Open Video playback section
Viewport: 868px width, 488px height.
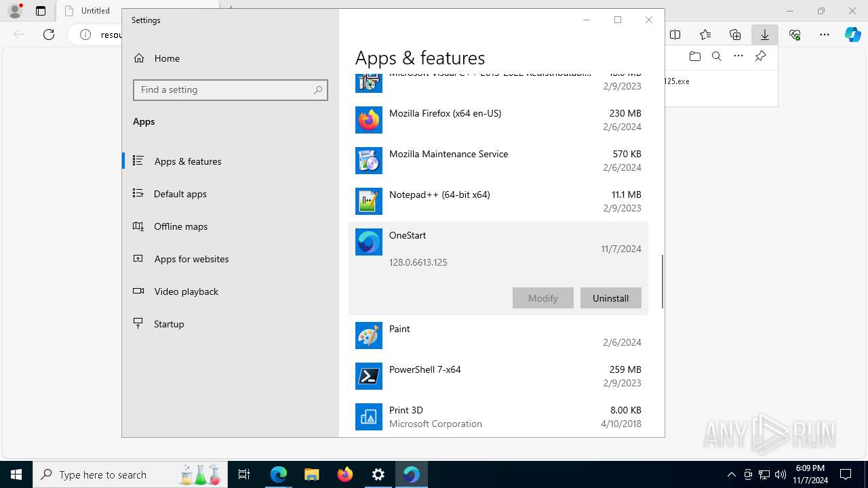(231, 291)
